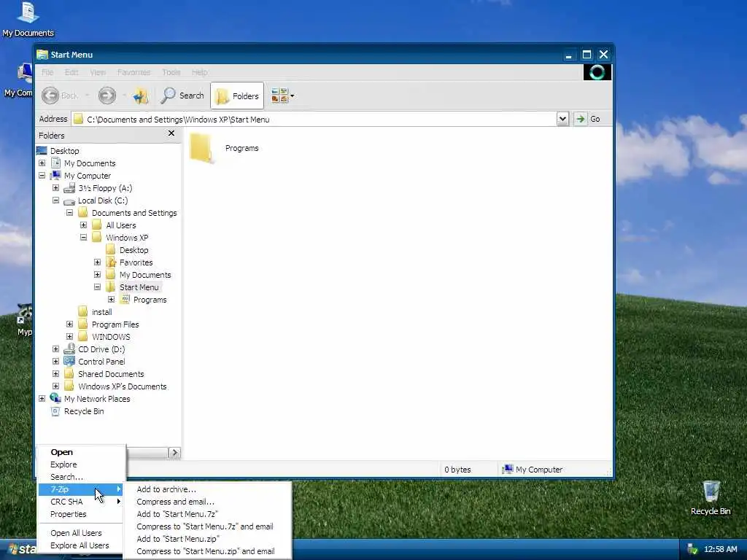Select Desktop root in folder tree
The height and width of the screenshot is (560, 747).
coord(64,151)
